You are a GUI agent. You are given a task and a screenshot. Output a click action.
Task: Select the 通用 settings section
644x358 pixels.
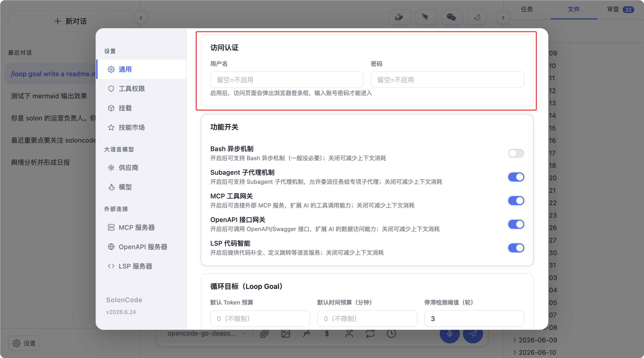[141, 69]
